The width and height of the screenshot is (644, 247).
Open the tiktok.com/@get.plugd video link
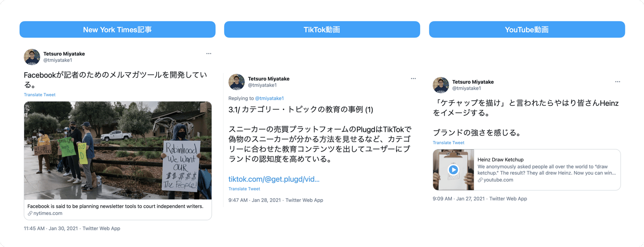[x=274, y=179]
